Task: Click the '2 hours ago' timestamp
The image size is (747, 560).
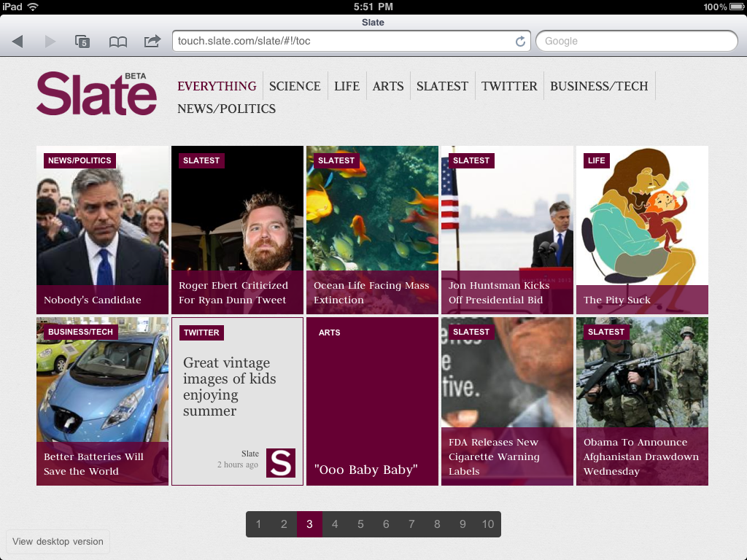Action: pyautogui.click(x=238, y=464)
